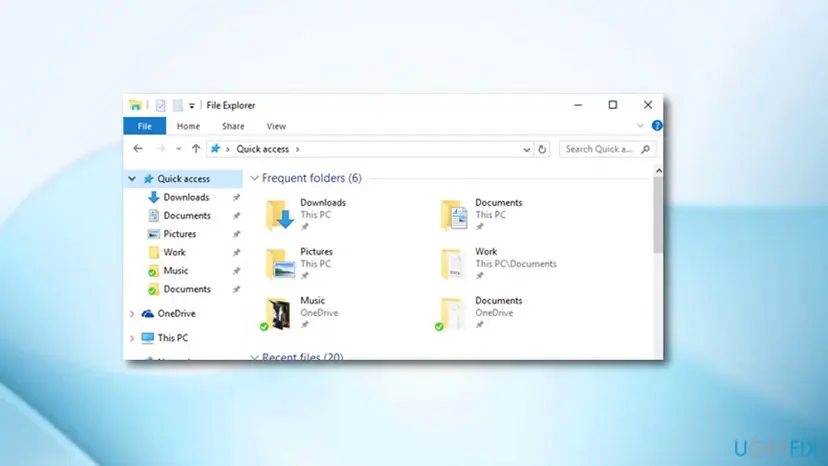This screenshot has width=828, height=466.
Task: Refresh the Quick access view
Action: coord(542,150)
